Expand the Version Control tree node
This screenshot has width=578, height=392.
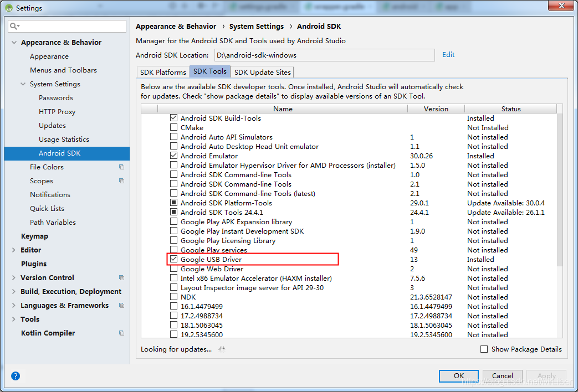pyautogui.click(x=14, y=278)
